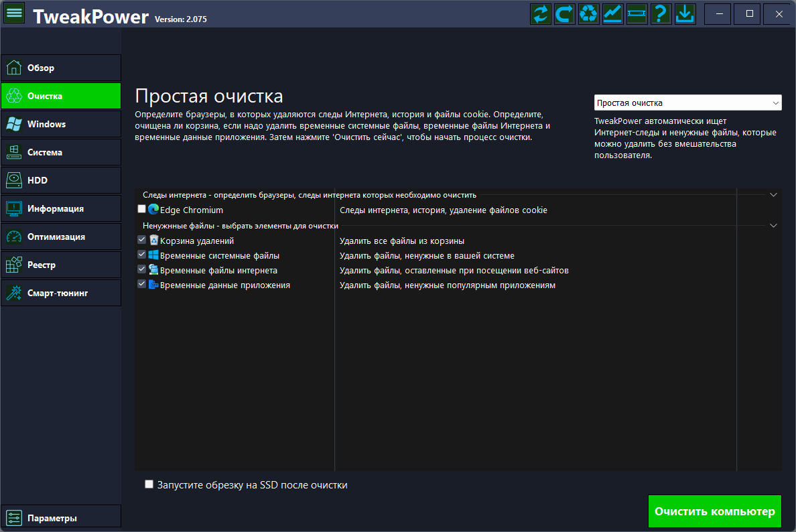This screenshot has height=532, width=796.
Task: Switch to the Оптимизация sidebar section
Action: tap(61, 237)
